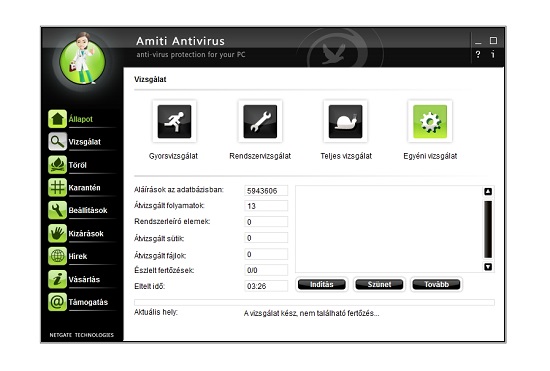Click the Teljes vizsgálat label

[346, 156]
